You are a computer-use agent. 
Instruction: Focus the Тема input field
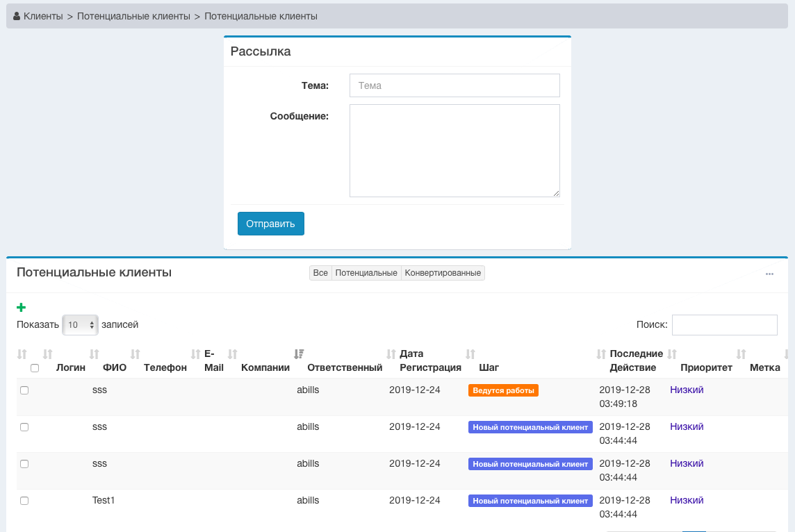click(x=454, y=85)
